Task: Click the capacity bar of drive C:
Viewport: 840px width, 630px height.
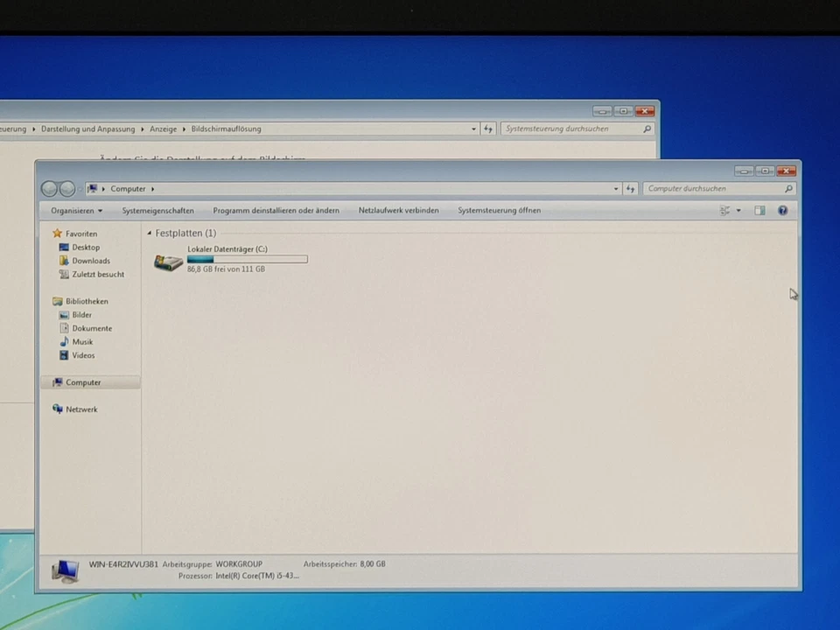Action: pos(247,259)
